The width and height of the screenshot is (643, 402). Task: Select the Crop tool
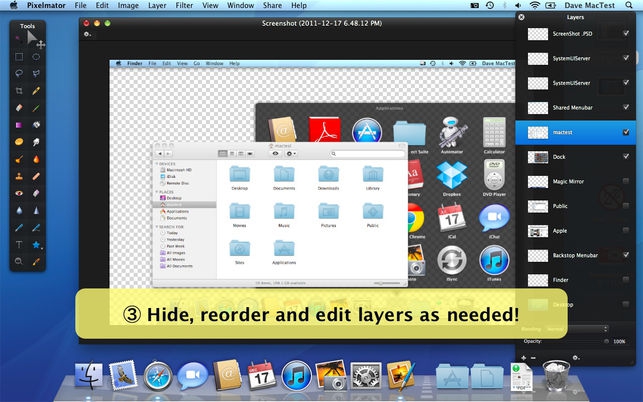click(19, 91)
